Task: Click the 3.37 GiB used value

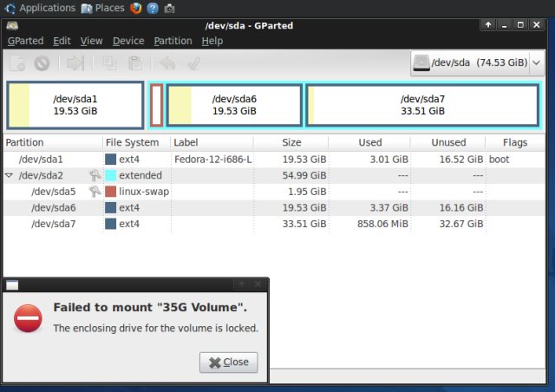Action: 389,208
